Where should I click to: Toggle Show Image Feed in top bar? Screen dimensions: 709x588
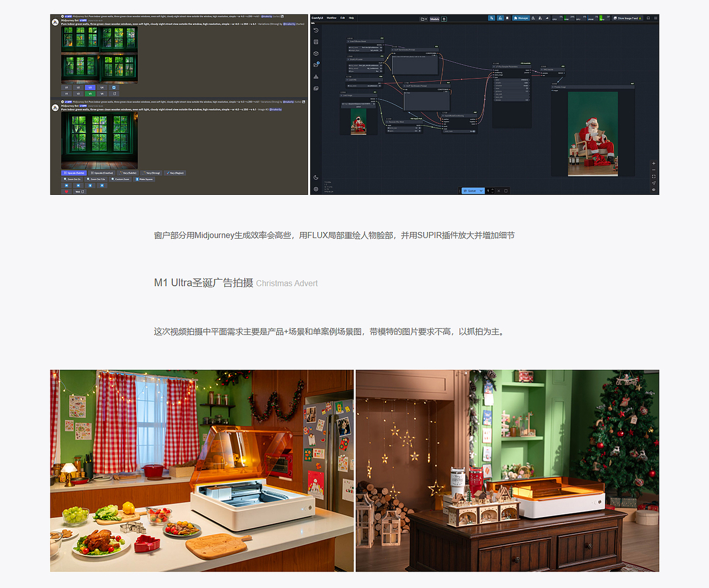[x=628, y=18]
